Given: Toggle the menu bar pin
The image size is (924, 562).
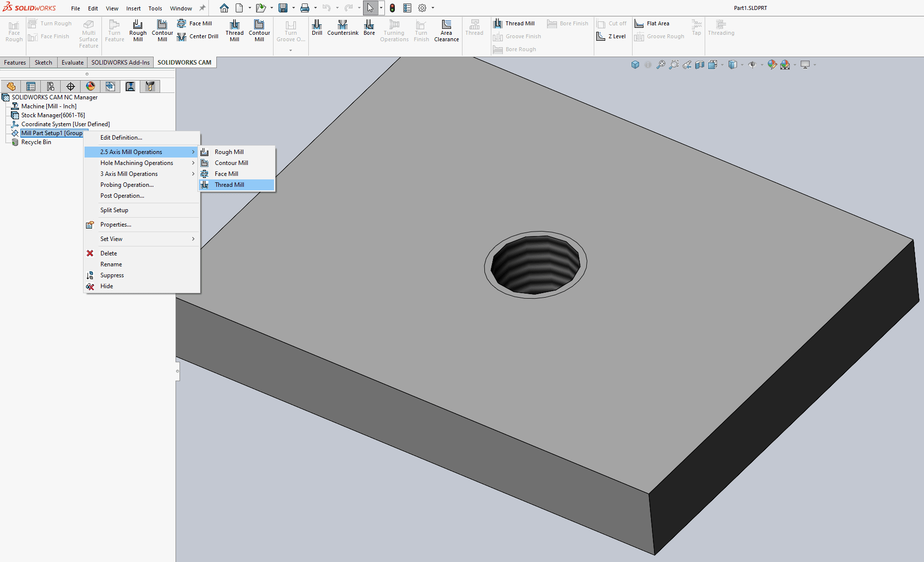Looking at the screenshot, I should click(202, 8).
